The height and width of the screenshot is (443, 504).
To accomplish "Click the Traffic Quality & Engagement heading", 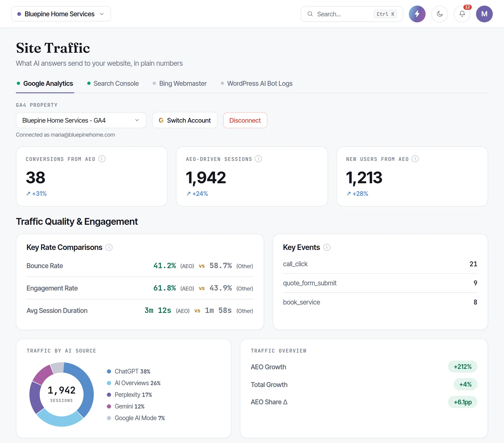I will (x=77, y=221).
